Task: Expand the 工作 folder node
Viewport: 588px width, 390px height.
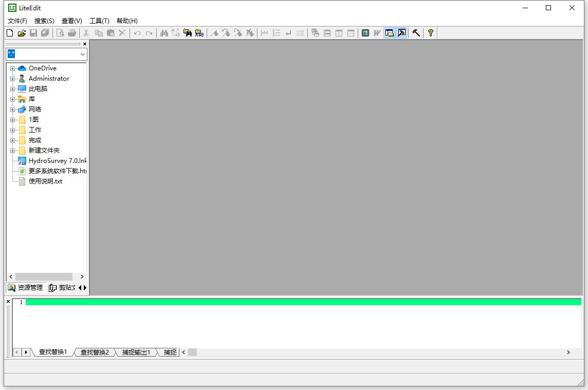Action: pos(13,130)
